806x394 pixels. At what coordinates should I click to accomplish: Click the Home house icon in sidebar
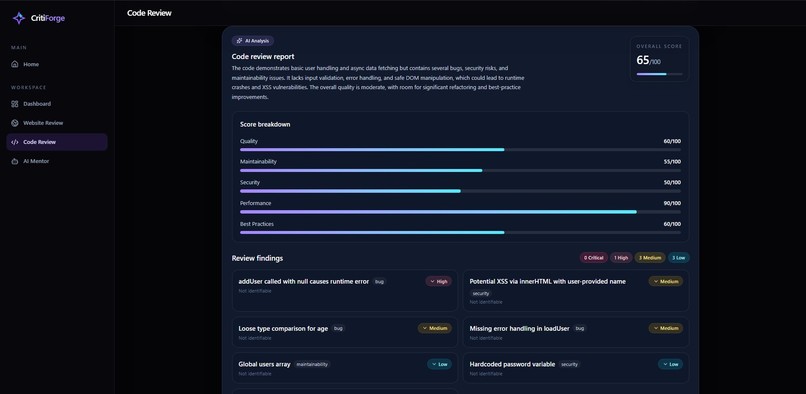click(x=15, y=64)
